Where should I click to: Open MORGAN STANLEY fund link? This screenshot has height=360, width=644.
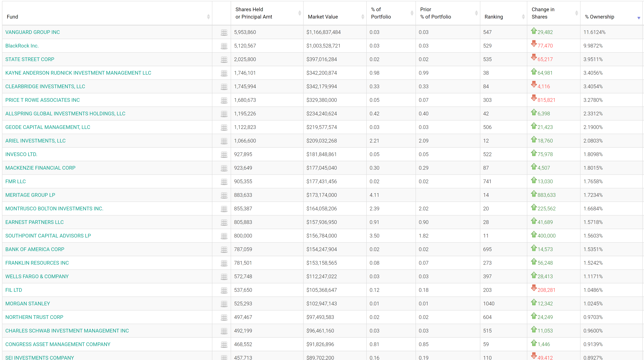pos(28,304)
